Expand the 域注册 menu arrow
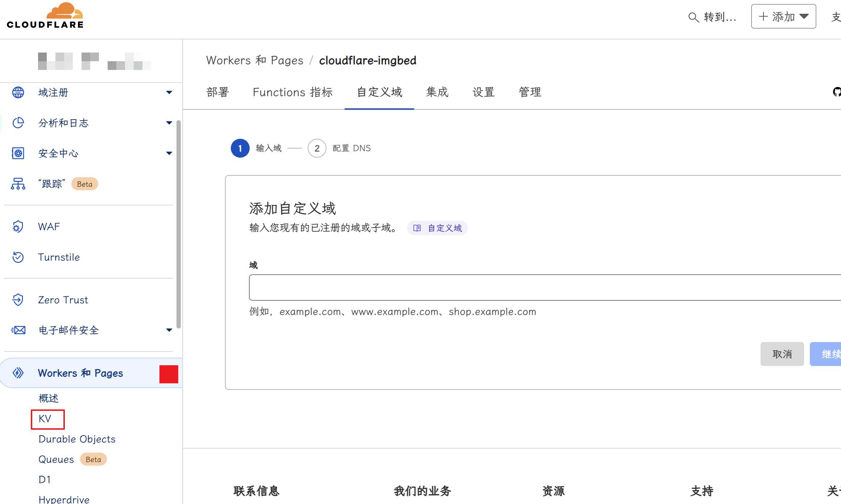The image size is (841, 504). pos(169,92)
